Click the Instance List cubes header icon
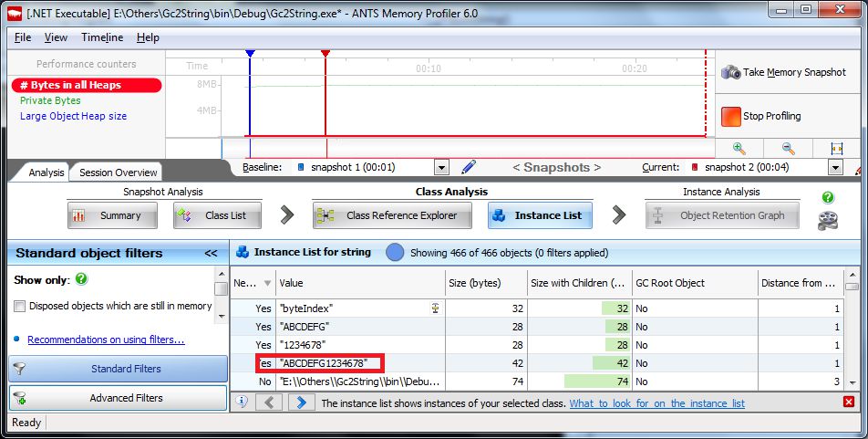Viewport: 868px width, 439px height. pos(242,252)
